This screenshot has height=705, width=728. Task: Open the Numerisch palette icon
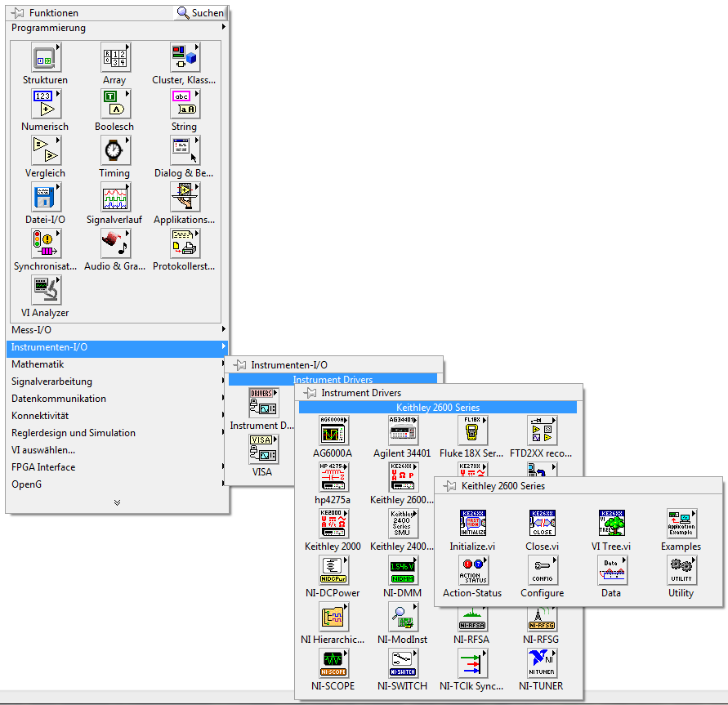pyautogui.click(x=46, y=104)
